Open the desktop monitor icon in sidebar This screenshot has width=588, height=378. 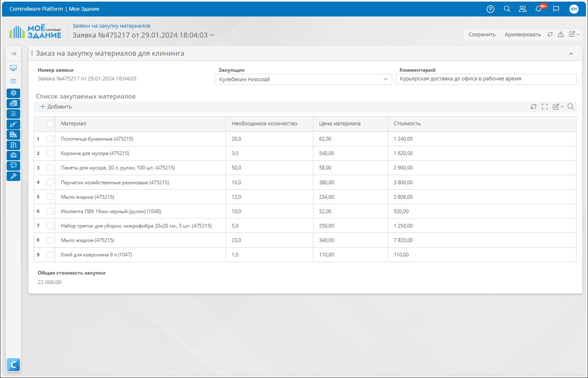tap(13, 68)
